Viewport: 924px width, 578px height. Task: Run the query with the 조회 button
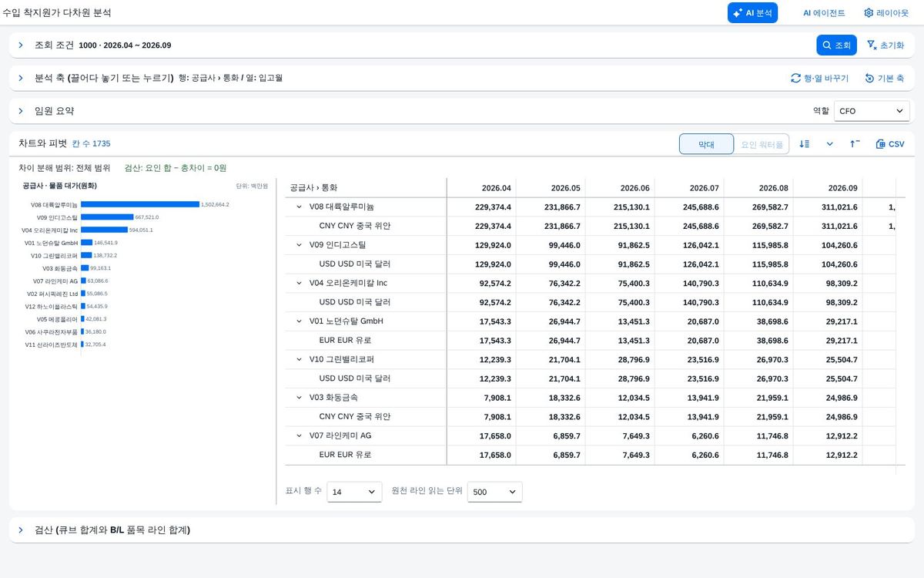point(836,45)
